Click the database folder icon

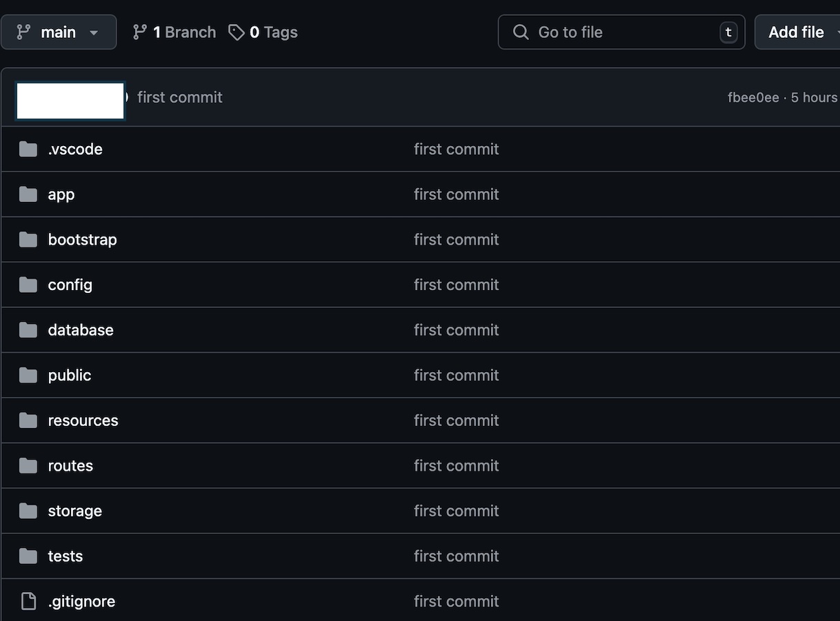tap(28, 330)
